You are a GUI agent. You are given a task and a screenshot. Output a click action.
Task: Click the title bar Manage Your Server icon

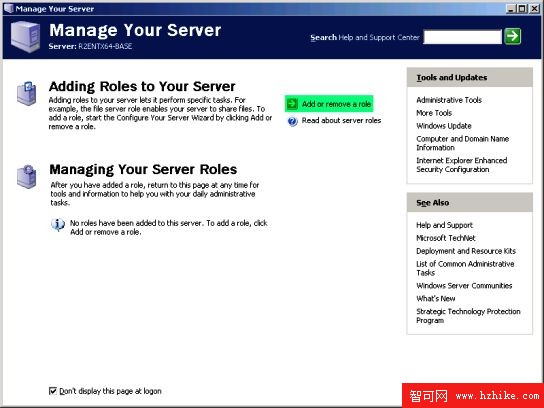pos(9,8)
